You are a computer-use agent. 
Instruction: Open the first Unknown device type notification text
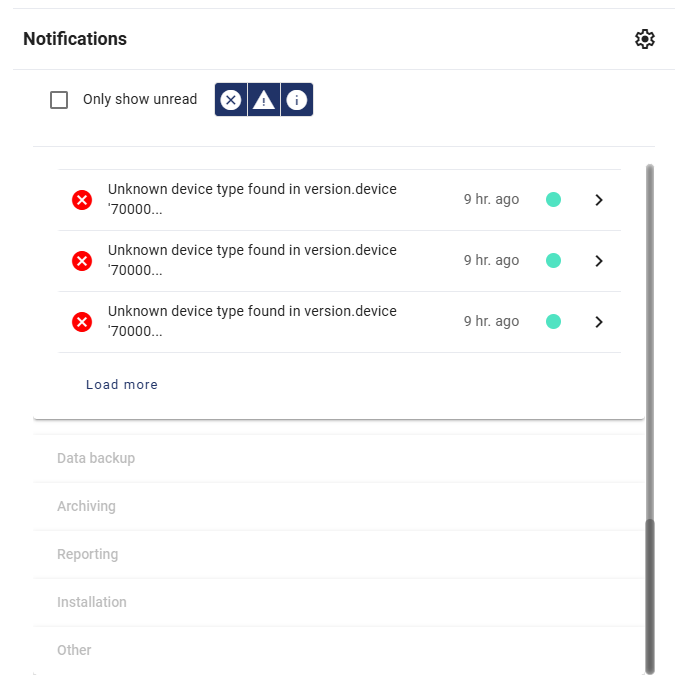pos(252,199)
